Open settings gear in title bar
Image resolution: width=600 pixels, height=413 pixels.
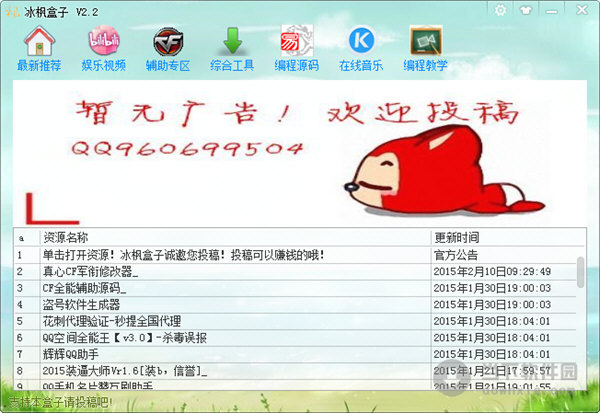pyautogui.click(x=501, y=10)
